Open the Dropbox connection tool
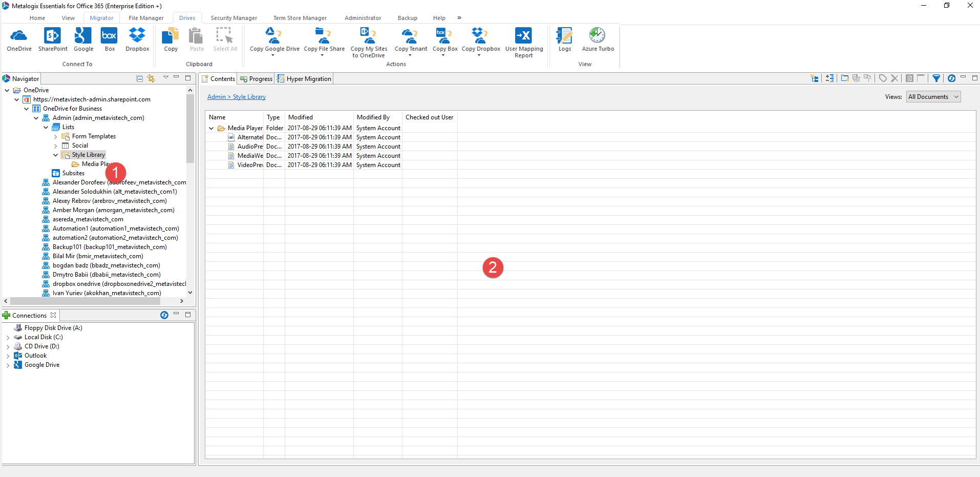This screenshot has width=980, height=477. [136, 39]
